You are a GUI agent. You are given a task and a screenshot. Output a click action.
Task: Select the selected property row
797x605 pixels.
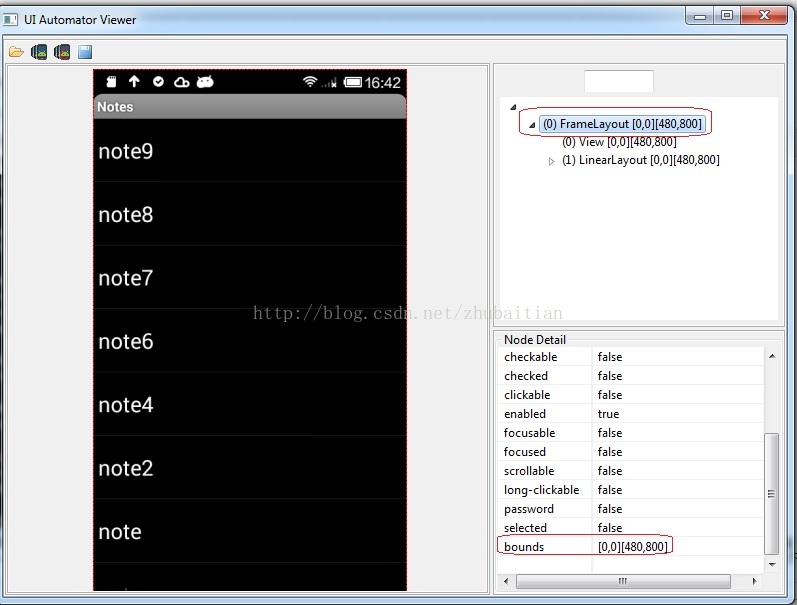pyautogui.click(x=631, y=528)
